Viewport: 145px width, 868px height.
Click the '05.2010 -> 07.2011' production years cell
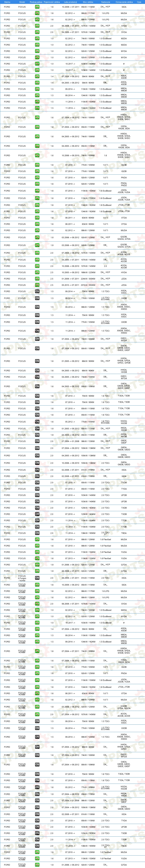click(70, 285)
